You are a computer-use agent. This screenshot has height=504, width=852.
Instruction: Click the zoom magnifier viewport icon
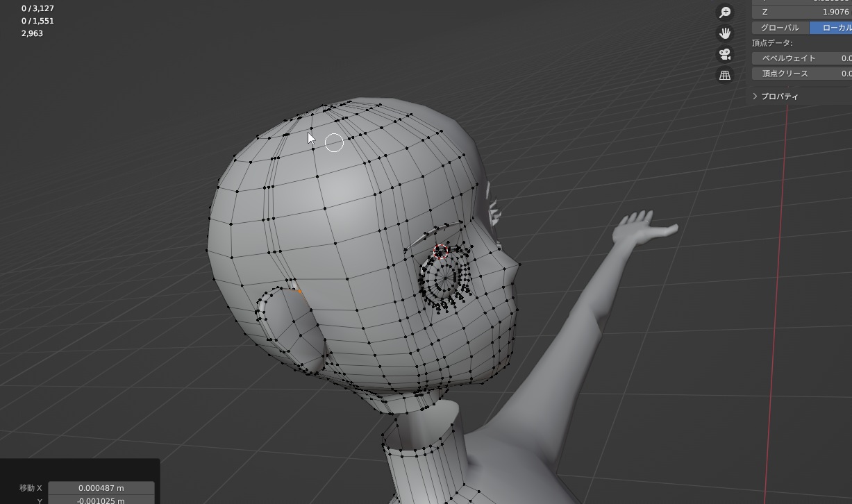pyautogui.click(x=725, y=12)
